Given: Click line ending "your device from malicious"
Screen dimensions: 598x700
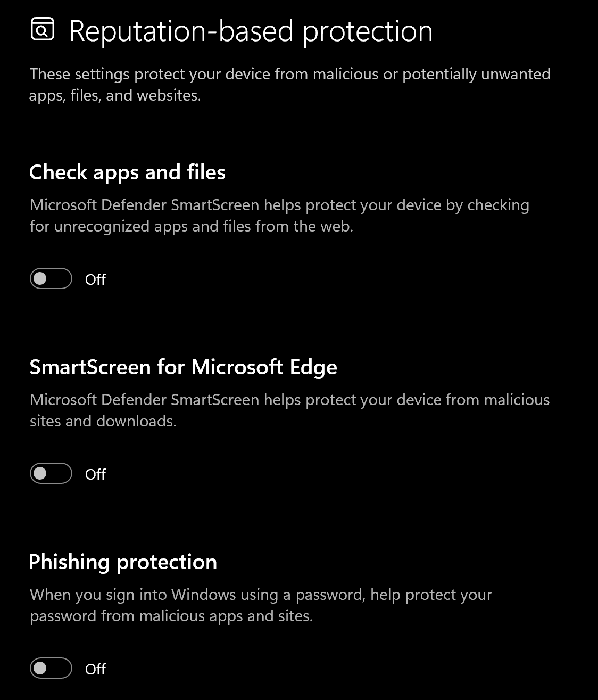Looking at the screenshot, I should [290, 400].
